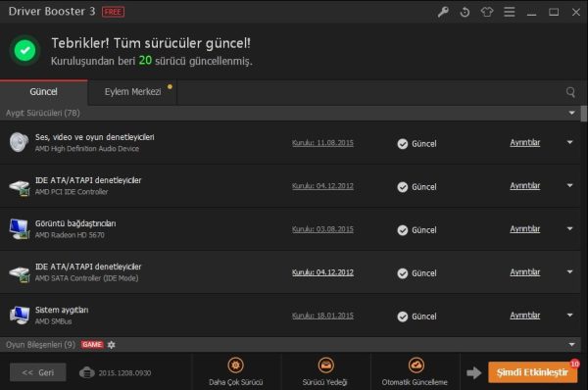Open Ayrıntılar link for AMD SATA Controller
The height and width of the screenshot is (390, 588).
coord(525,271)
